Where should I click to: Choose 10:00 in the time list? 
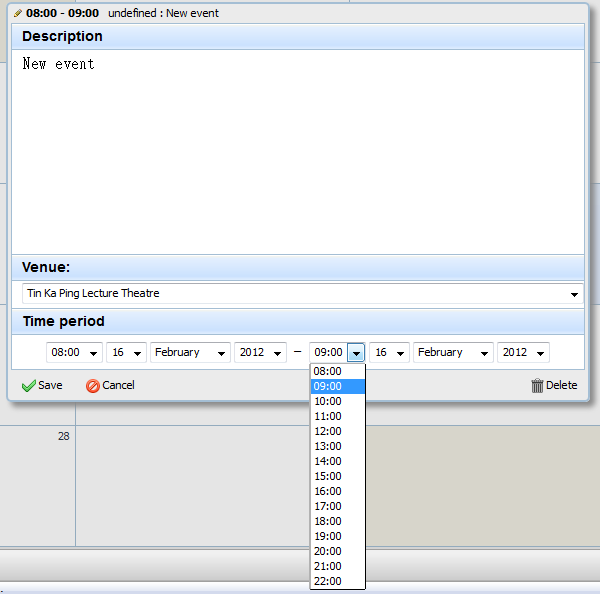click(338, 401)
